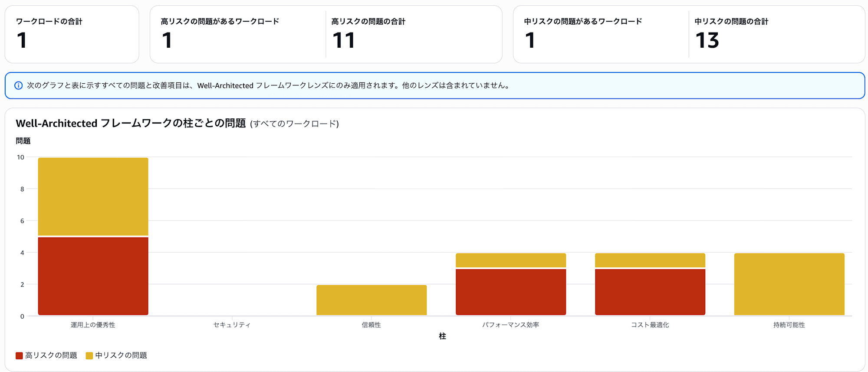Click the red bar for コスト最適化
Screen dimensions: 868x372
[650, 292]
